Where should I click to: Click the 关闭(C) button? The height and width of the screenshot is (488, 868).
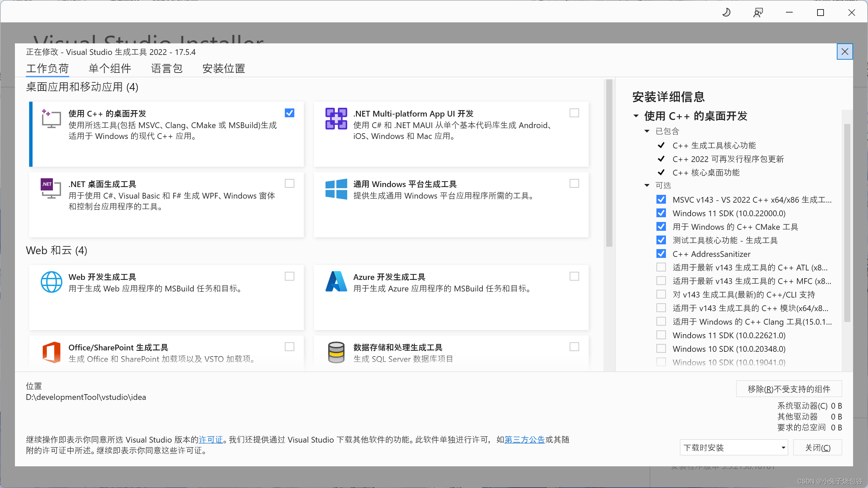pos(818,448)
